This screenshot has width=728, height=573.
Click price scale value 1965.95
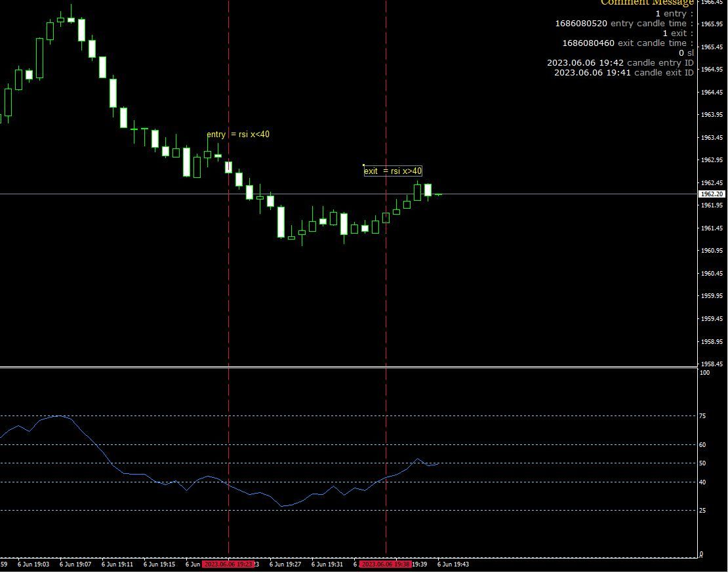[712, 24]
